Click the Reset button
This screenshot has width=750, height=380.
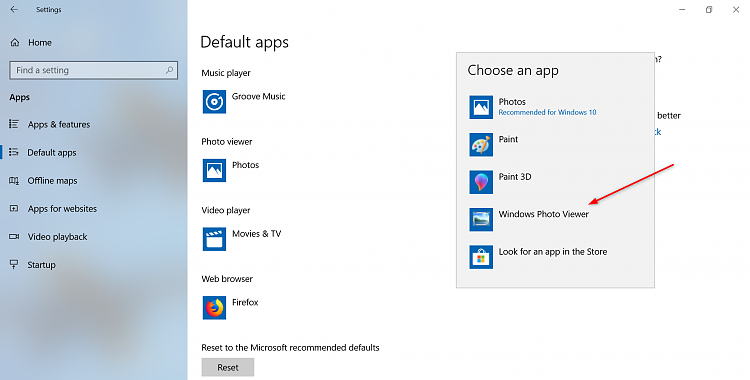[228, 368]
